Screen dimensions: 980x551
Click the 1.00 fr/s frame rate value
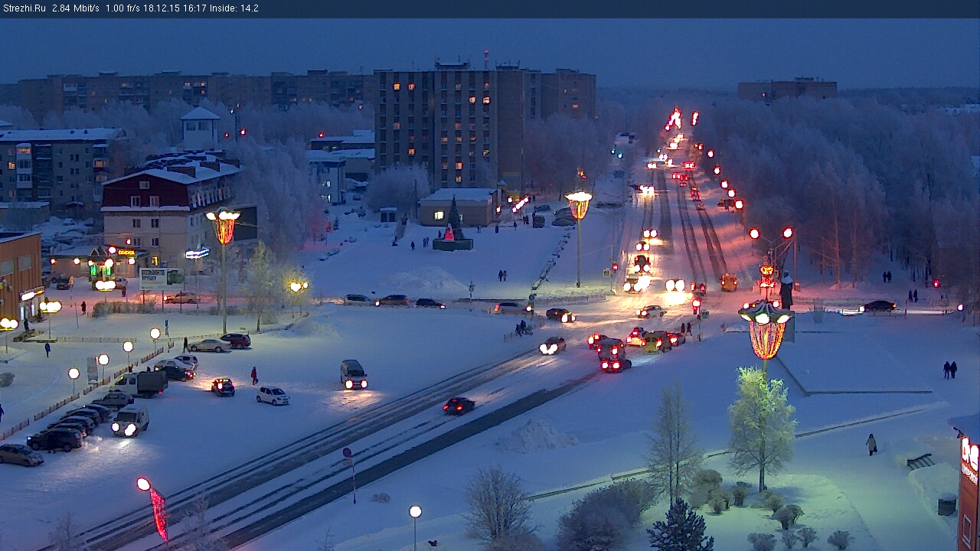pos(122,8)
